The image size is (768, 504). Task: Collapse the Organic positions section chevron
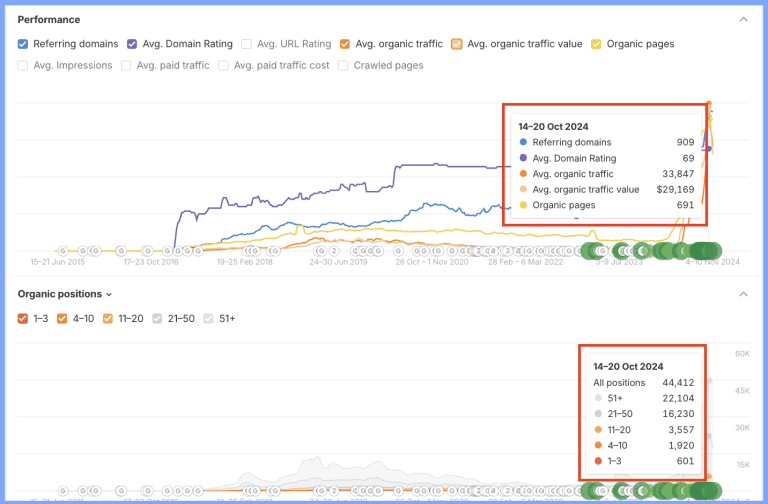tap(744, 294)
